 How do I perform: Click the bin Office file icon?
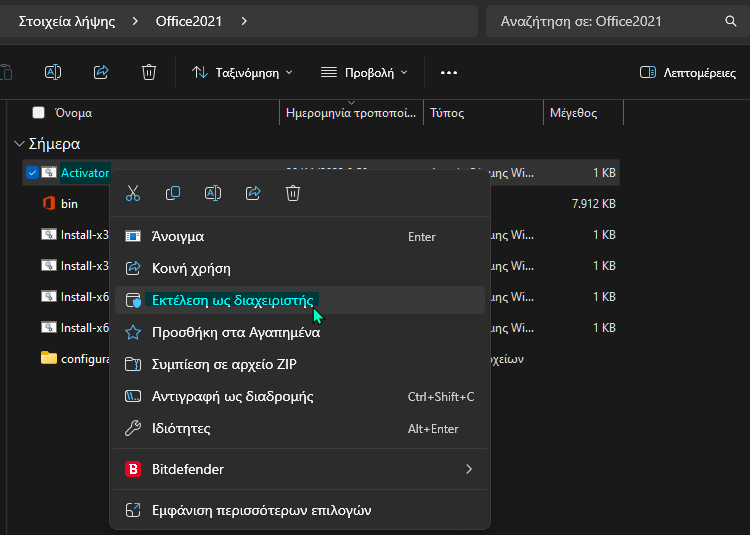click(49, 203)
